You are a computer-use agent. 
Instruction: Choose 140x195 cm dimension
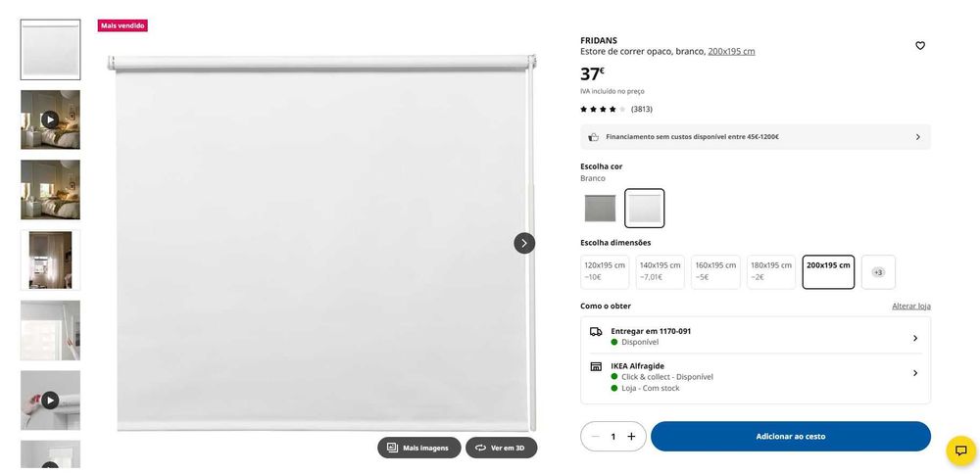coord(660,272)
